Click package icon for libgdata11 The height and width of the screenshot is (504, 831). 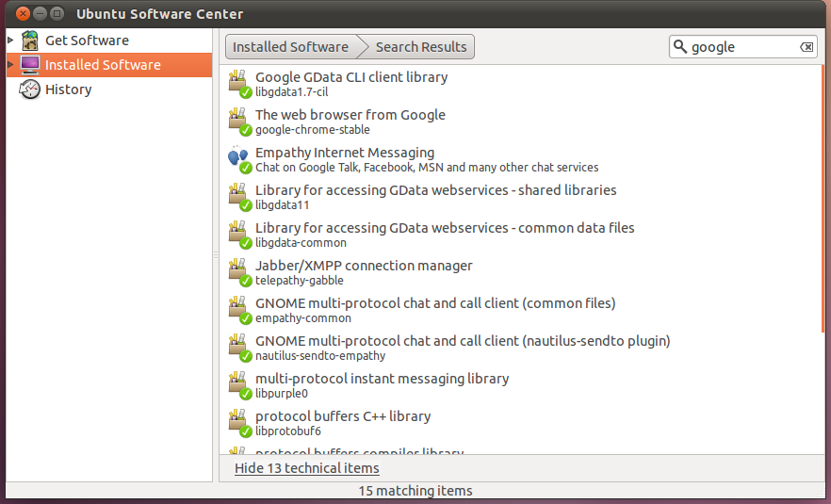(x=239, y=197)
